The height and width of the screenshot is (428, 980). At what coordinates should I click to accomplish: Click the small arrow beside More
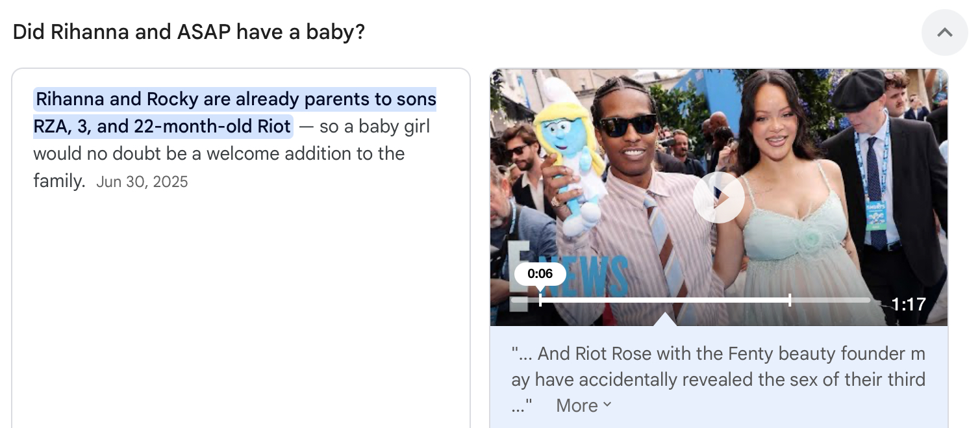click(x=607, y=405)
